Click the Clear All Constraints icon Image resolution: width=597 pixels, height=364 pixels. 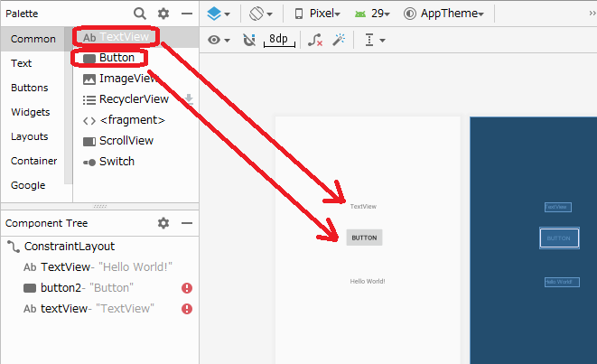tap(314, 41)
